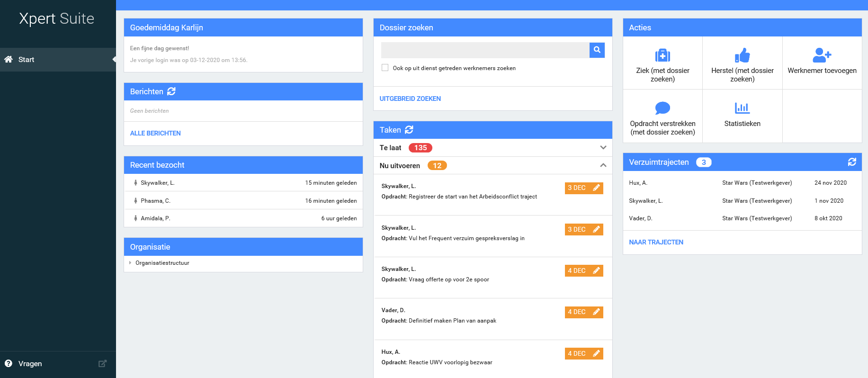Click the Dossier zoeken search field

(x=485, y=50)
